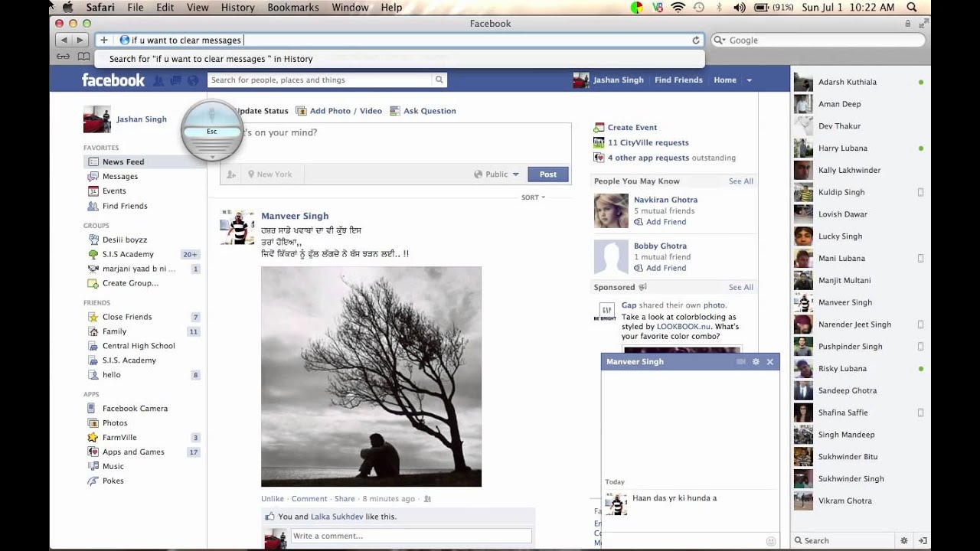Open the SORT dropdown above the feed
This screenshot has height=551, width=980.
534,197
